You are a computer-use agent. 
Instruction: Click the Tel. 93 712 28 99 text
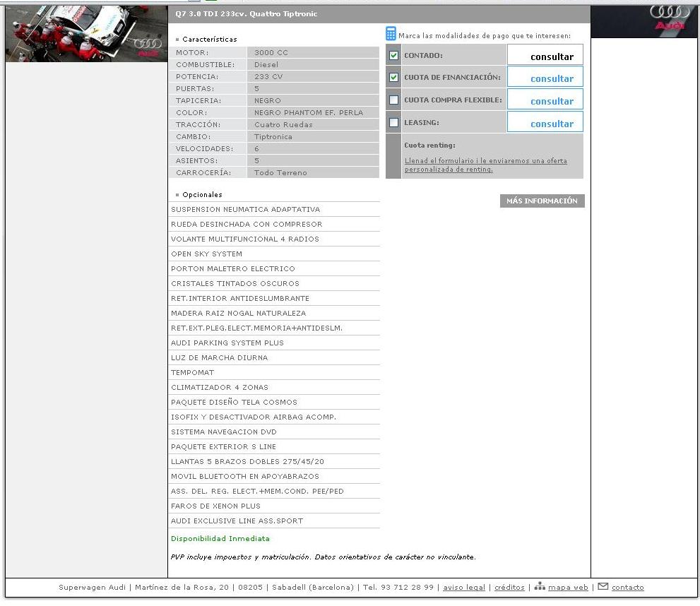coord(398,587)
